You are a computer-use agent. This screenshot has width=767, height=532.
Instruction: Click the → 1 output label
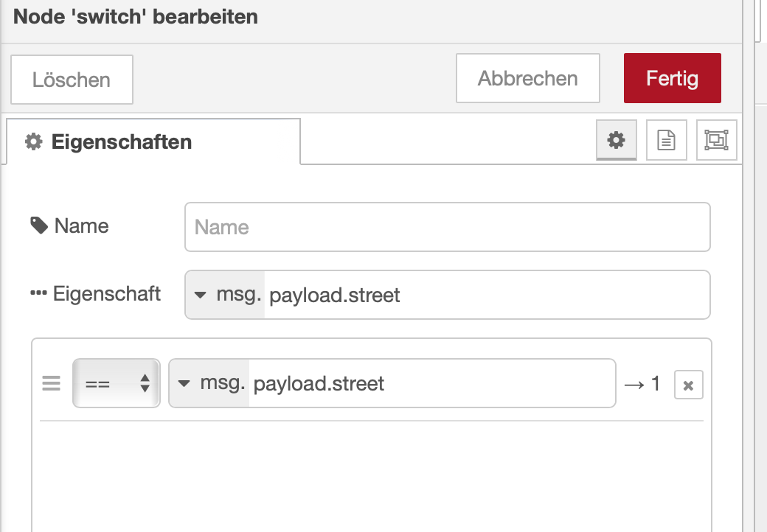pyautogui.click(x=642, y=384)
